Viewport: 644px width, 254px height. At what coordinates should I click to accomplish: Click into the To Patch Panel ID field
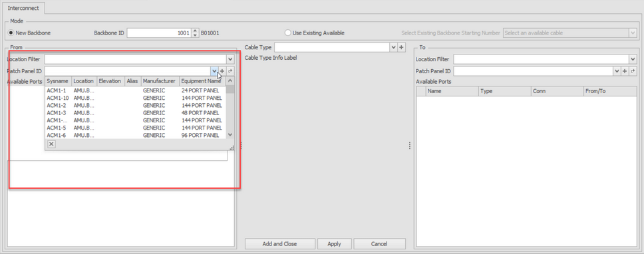(533, 71)
